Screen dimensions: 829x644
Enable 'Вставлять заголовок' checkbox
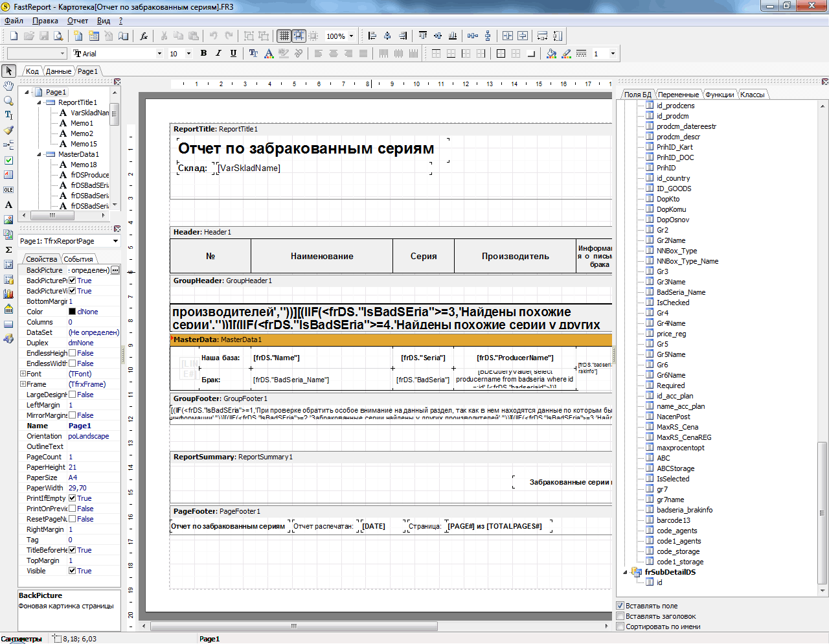click(x=620, y=616)
